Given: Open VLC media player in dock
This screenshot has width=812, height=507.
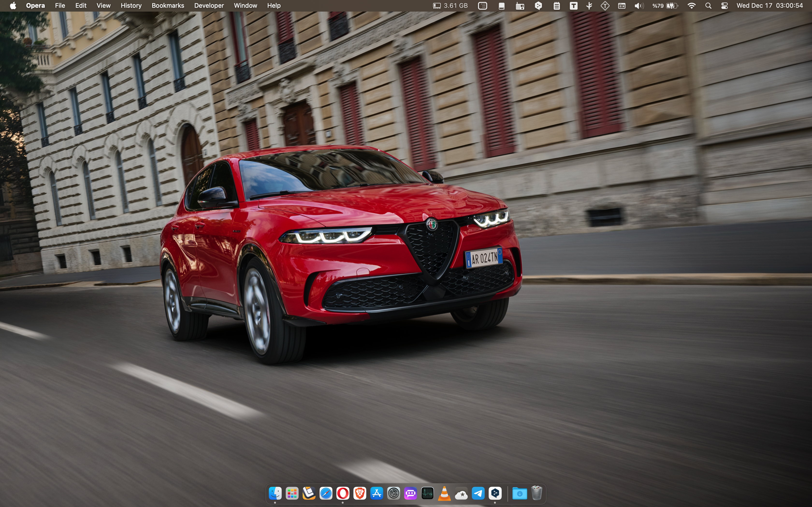Looking at the screenshot, I should [444, 493].
